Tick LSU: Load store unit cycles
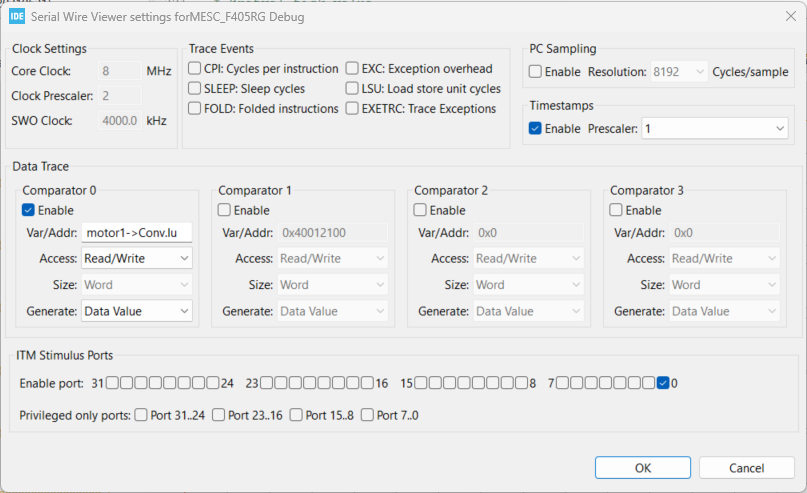Screen dimensions: 807x493 [x=352, y=88]
